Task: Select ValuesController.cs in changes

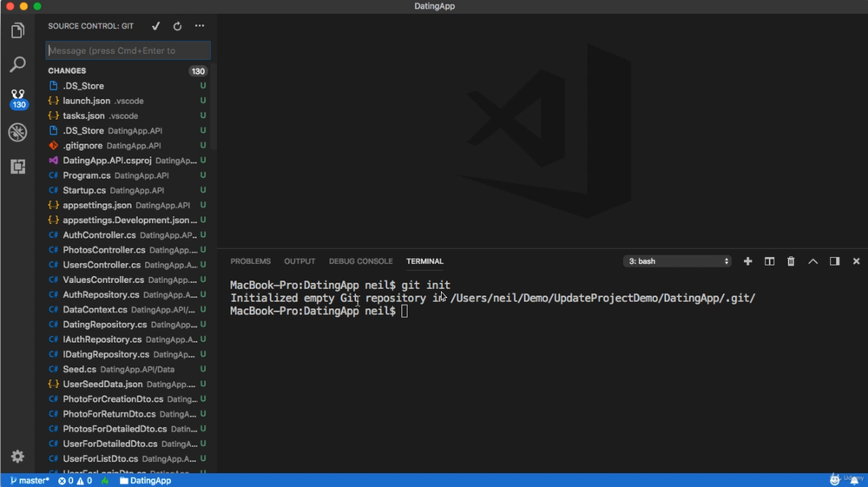Action: [127, 280]
